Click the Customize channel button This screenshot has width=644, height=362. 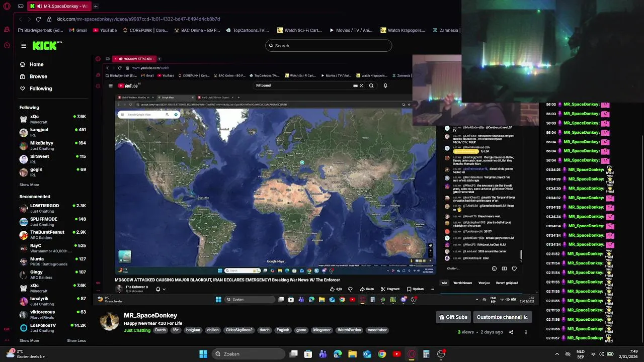[502, 317]
